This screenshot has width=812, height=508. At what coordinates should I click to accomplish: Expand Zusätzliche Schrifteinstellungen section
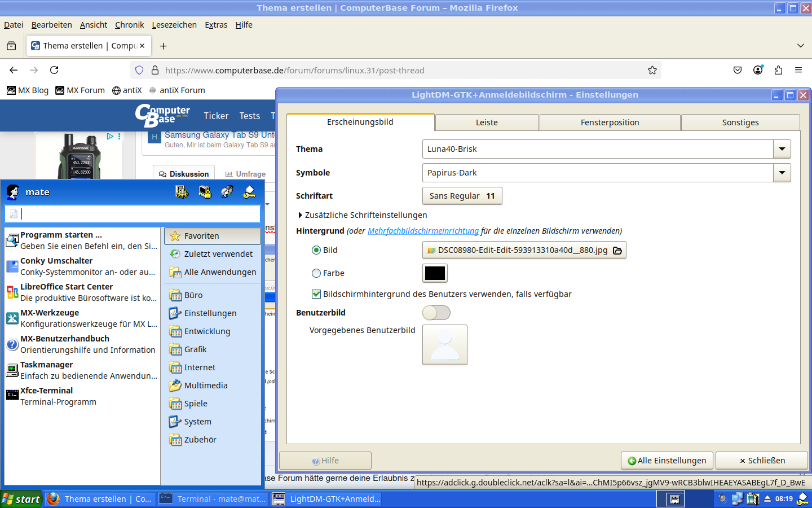363,215
